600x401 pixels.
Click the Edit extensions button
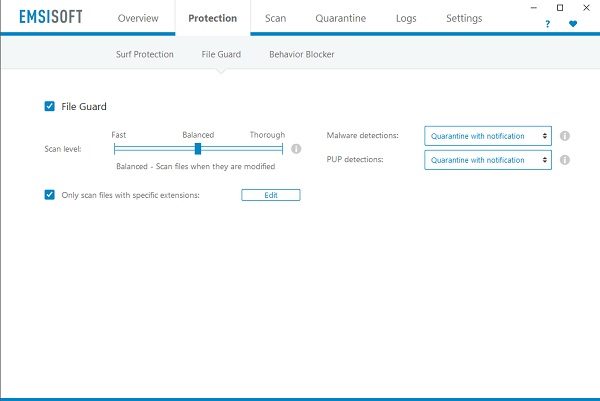(271, 195)
